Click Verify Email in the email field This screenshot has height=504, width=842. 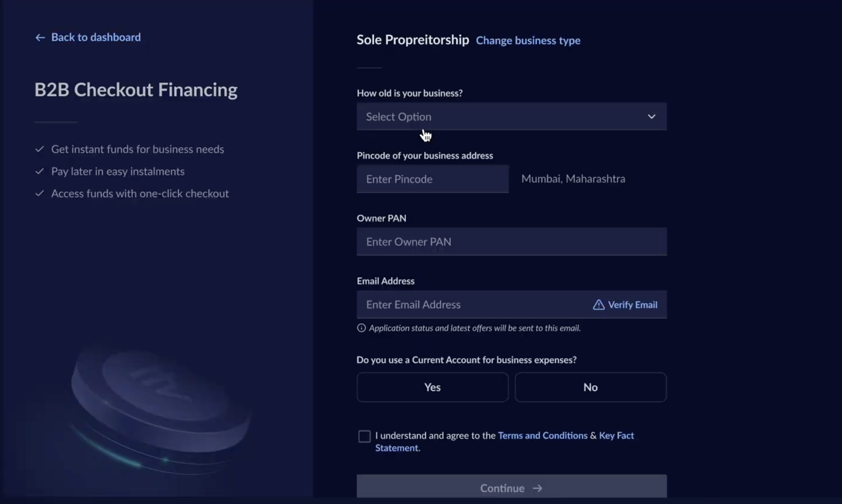pyautogui.click(x=632, y=305)
